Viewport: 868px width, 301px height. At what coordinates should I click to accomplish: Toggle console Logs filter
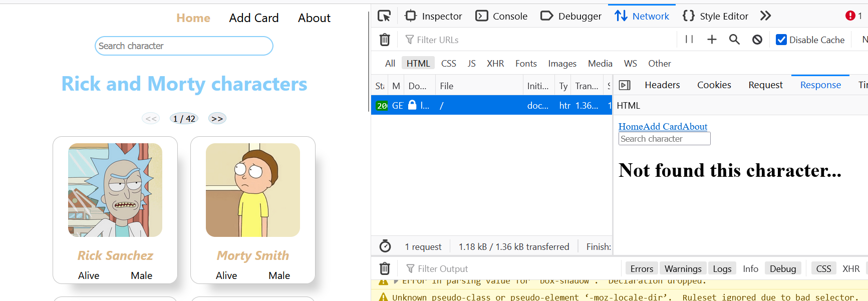tap(722, 269)
